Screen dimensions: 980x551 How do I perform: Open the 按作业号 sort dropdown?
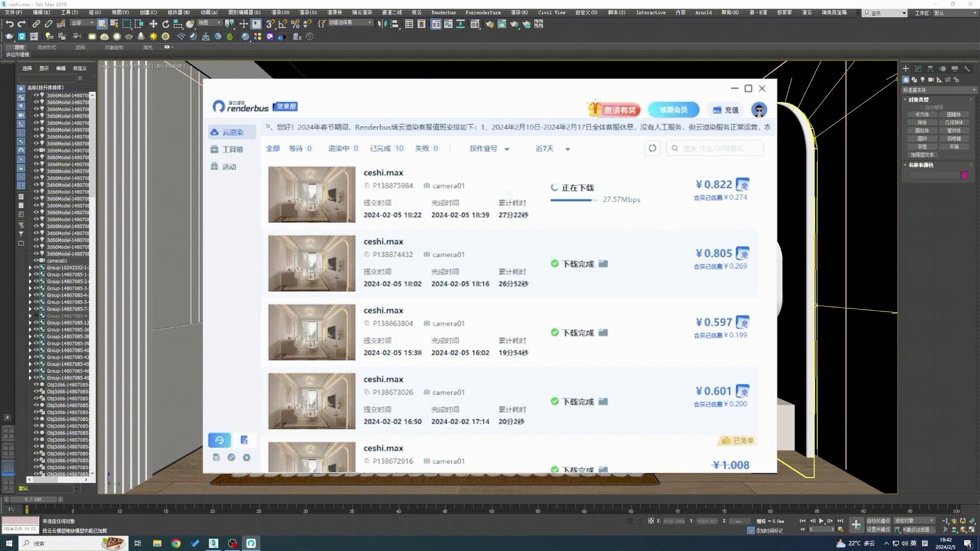(x=489, y=148)
